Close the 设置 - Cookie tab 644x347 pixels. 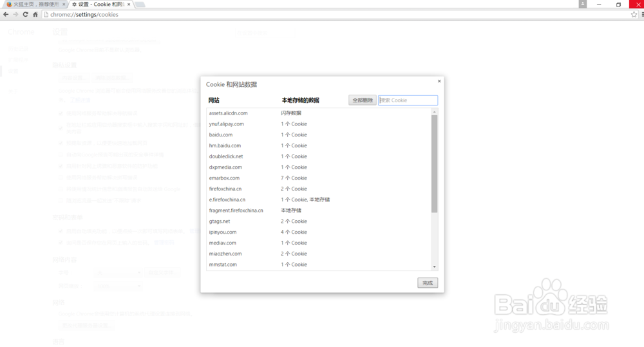pos(129,4)
